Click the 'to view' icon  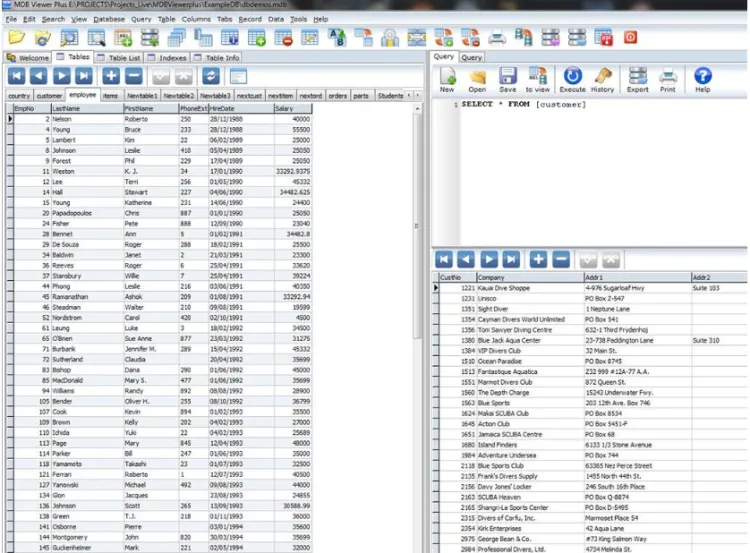point(538,78)
